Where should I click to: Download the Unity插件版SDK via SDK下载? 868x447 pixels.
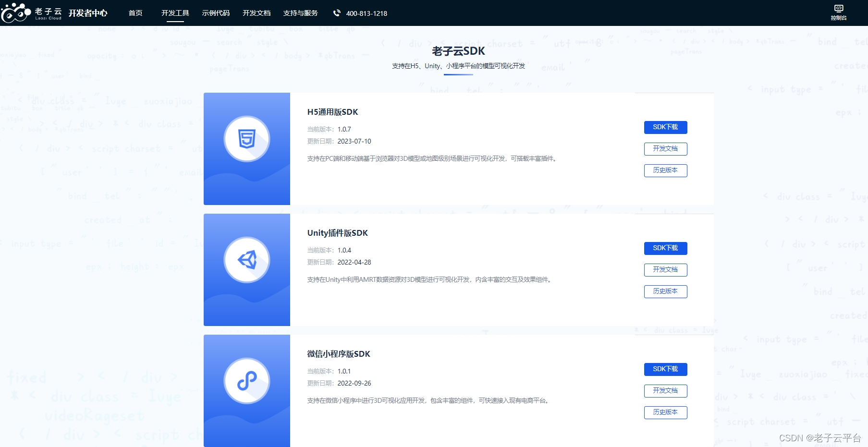point(665,248)
